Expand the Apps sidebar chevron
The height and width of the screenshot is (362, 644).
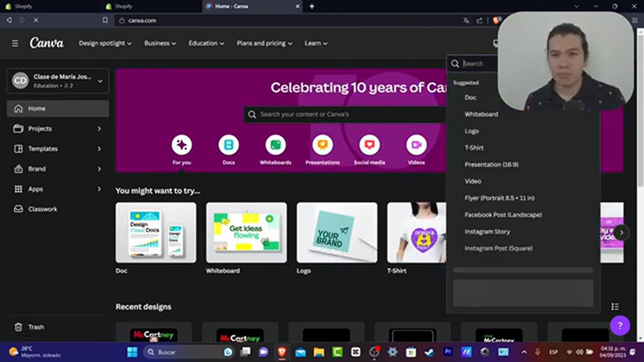pyautogui.click(x=99, y=189)
